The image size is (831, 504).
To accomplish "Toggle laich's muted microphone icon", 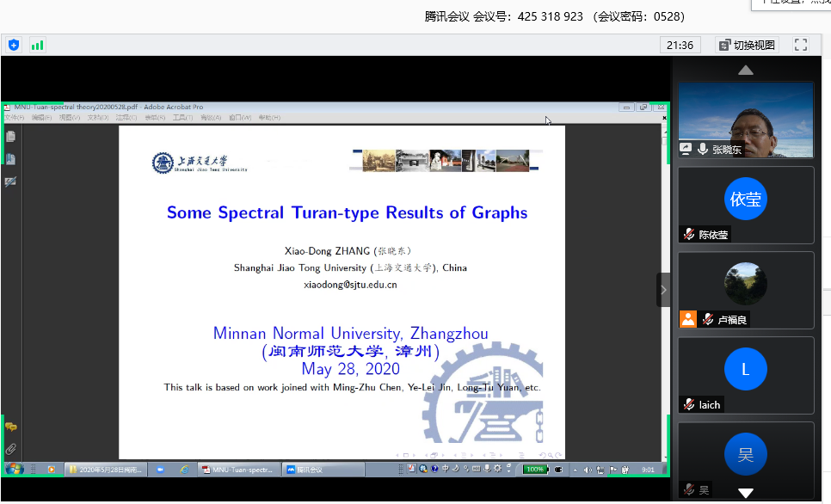I will [688, 404].
